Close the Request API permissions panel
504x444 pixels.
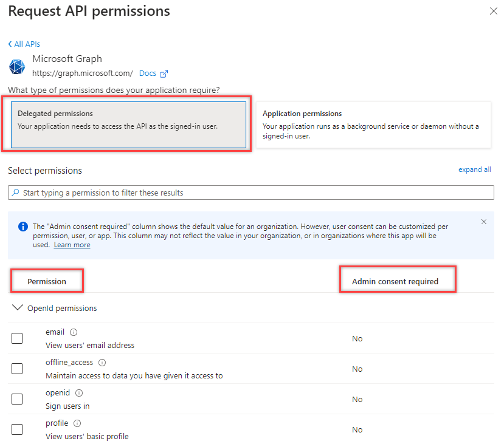point(492,11)
